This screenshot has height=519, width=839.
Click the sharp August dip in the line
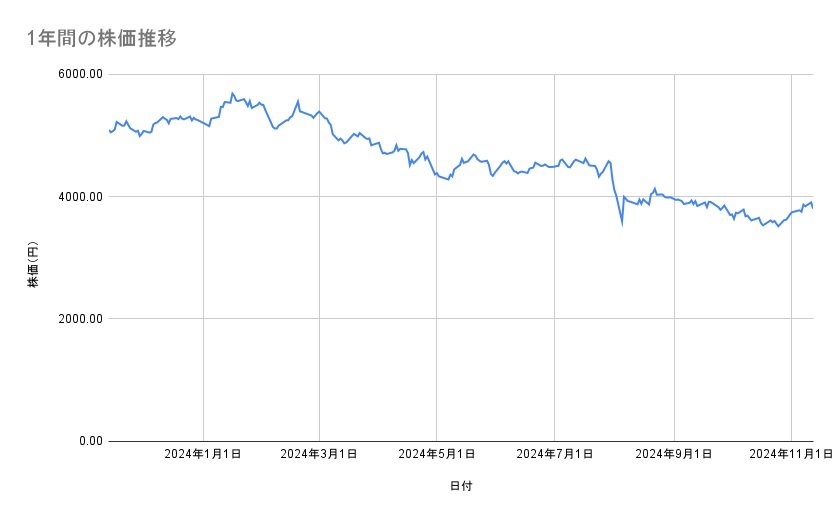pyautogui.click(x=622, y=223)
